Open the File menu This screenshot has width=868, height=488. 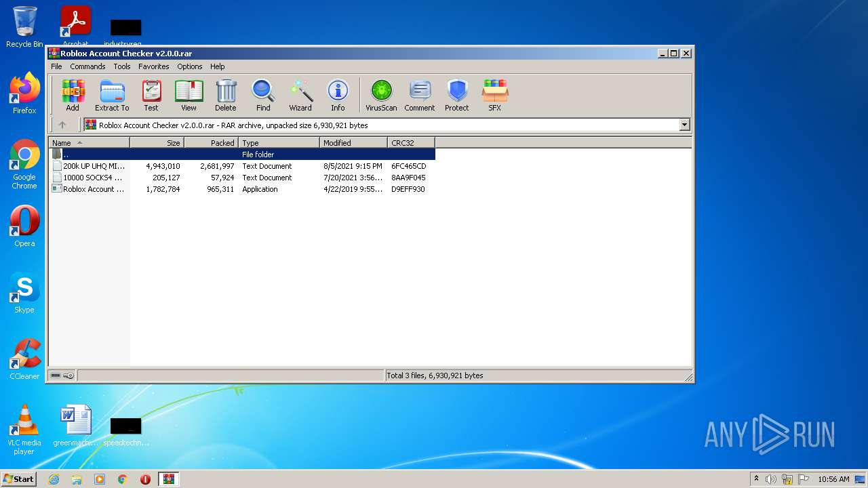coord(56,66)
